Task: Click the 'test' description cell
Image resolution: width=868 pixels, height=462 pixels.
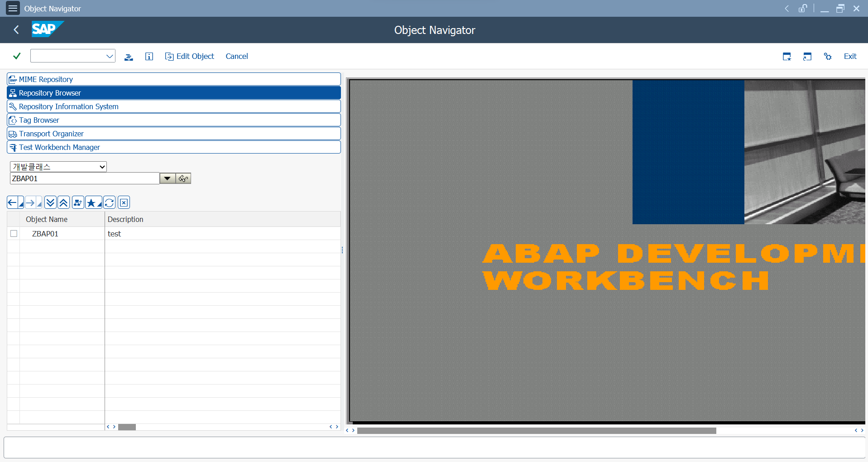Action: [x=222, y=234]
